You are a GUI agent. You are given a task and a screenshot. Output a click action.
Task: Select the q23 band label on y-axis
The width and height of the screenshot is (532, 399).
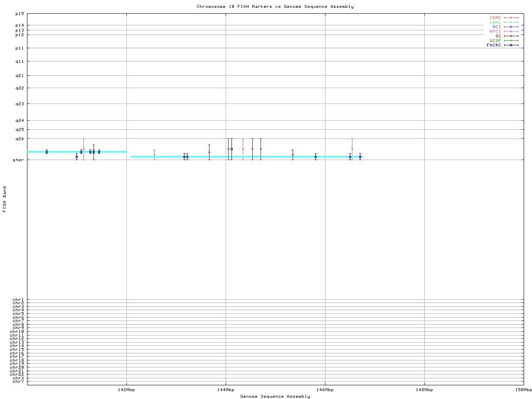20,103
